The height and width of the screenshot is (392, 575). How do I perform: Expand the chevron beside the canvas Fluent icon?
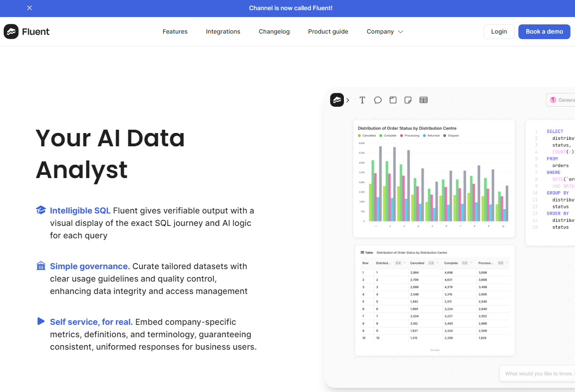click(348, 100)
